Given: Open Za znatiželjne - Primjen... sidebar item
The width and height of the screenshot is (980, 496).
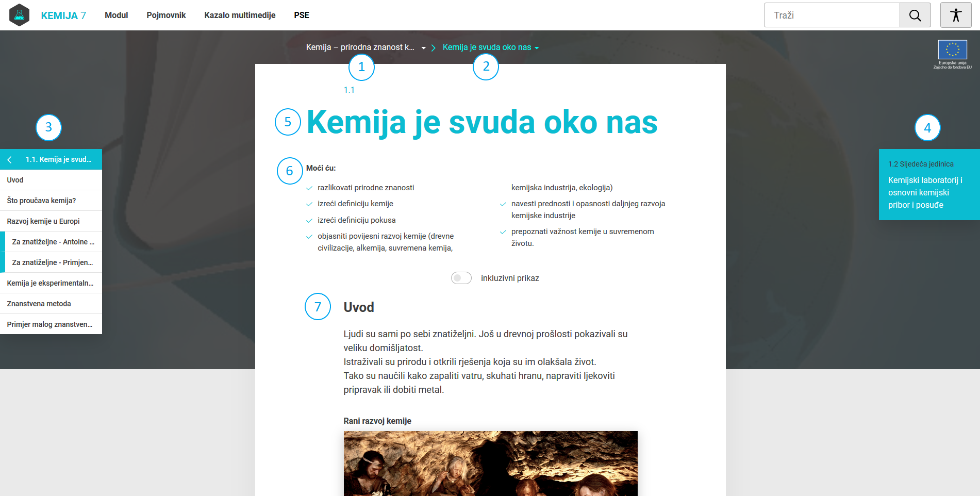Looking at the screenshot, I should (51, 262).
